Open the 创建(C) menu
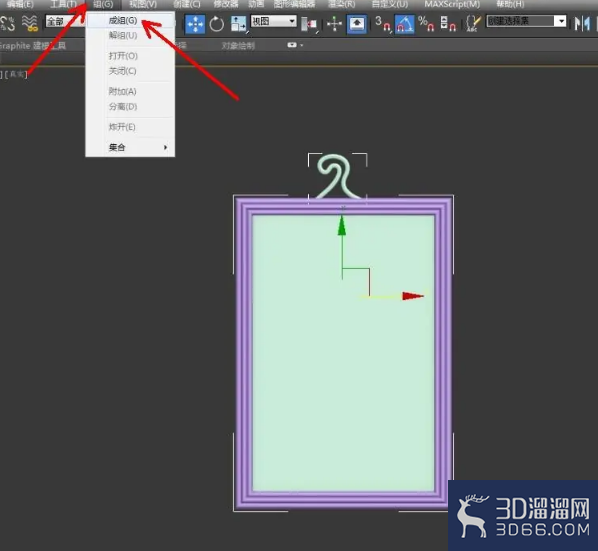The height and width of the screenshot is (551, 598). (x=186, y=4)
